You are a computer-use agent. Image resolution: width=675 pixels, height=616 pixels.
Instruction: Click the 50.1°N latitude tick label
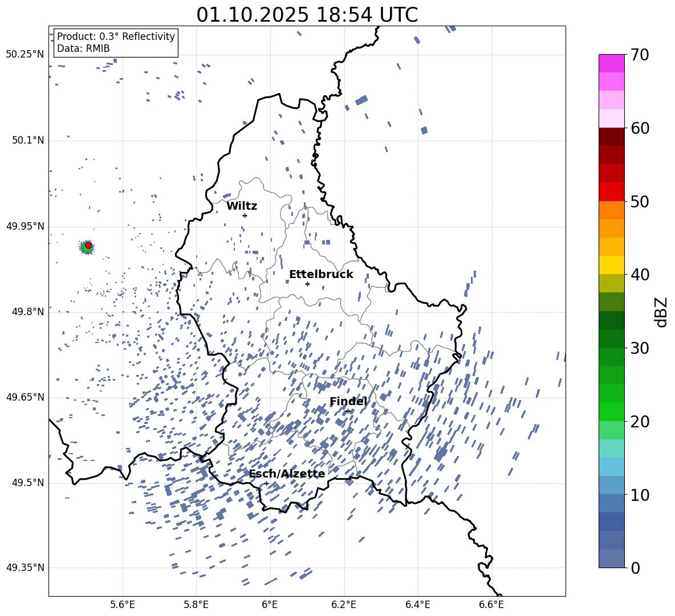(28, 141)
